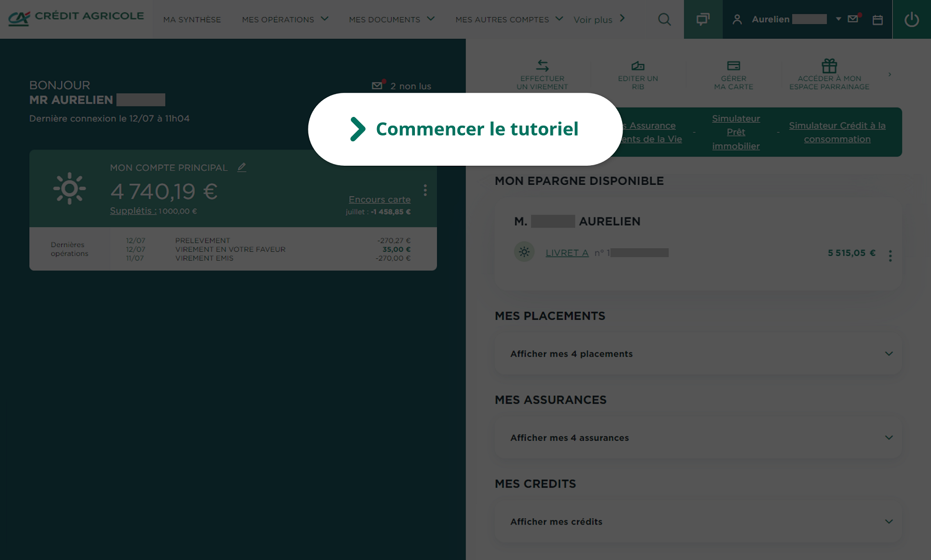Start the tutorial with Commencer le tutoriel
The height and width of the screenshot is (560, 931).
point(465,129)
